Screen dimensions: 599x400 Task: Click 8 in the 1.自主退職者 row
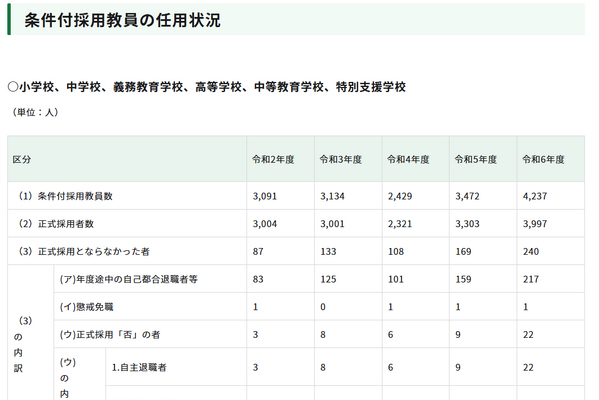pyautogui.click(x=323, y=368)
